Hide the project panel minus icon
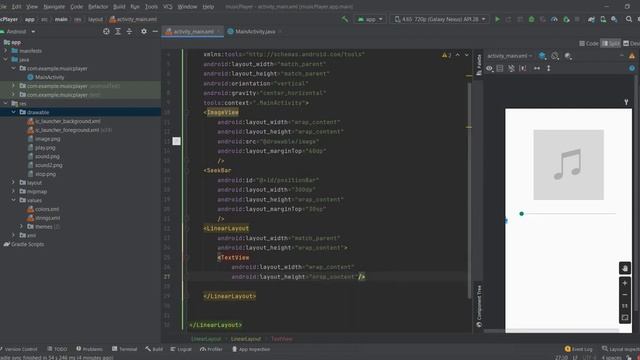Viewport: 640px width, 360px height. tap(155, 31)
